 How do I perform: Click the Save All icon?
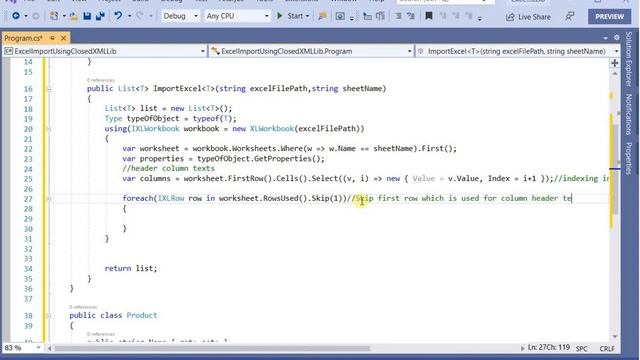(100, 16)
